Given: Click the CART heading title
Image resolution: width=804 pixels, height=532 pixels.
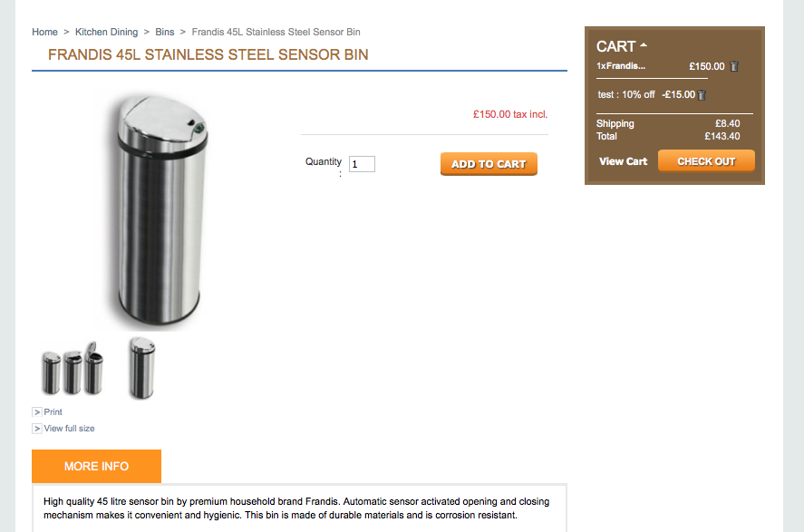Looking at the screenshot, I should pyautogui.click(x=615, y=46).
